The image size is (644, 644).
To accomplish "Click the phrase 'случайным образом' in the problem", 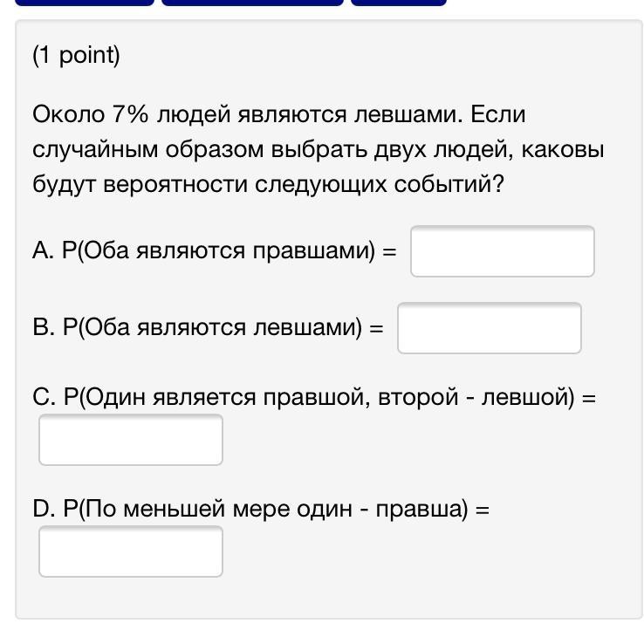I will (x=147, y=150).
